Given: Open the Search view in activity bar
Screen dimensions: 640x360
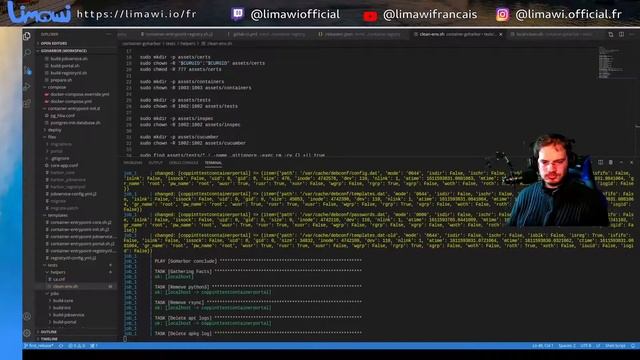Looking at the screenshot, I should click(x=27, y=53).
